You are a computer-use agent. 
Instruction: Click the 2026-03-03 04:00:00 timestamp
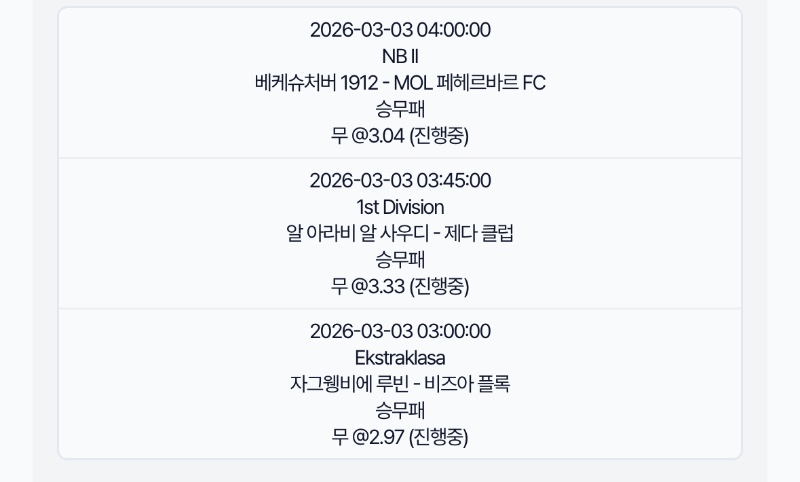(x=400, y=30)
